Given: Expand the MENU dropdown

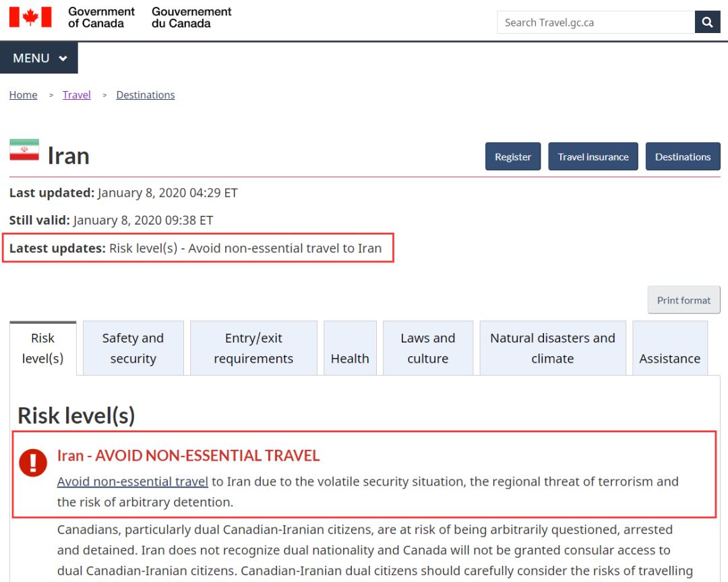Looking at the screenshot, I should 39,58.
